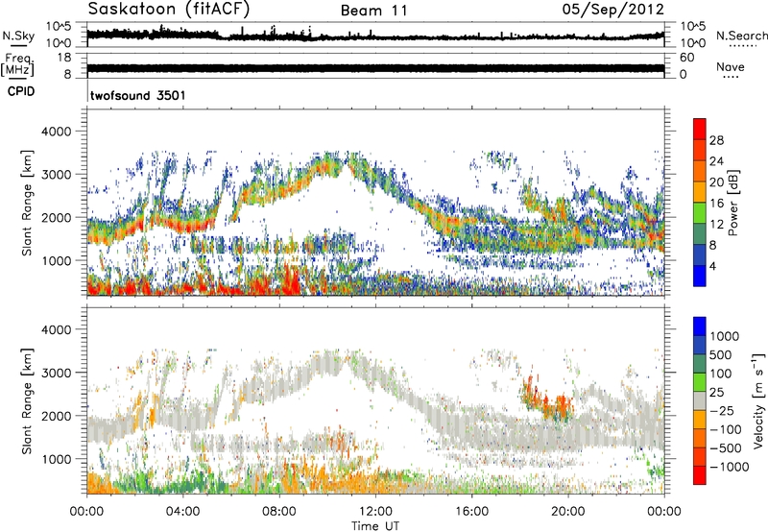768x532 pixels.
Task: Click the '4000' tick on power panel axis
Action: [x=56, y=132]
